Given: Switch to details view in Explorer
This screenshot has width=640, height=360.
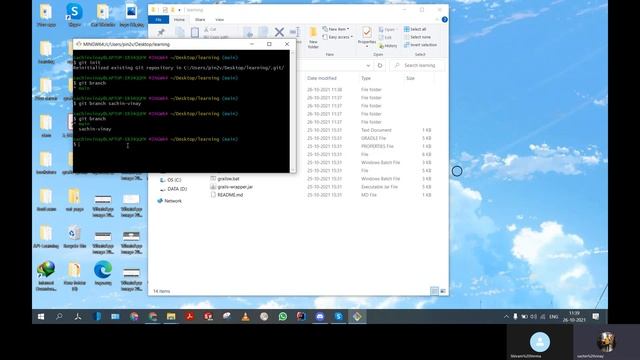Looking at the screenshot, I should pos(434,291).
